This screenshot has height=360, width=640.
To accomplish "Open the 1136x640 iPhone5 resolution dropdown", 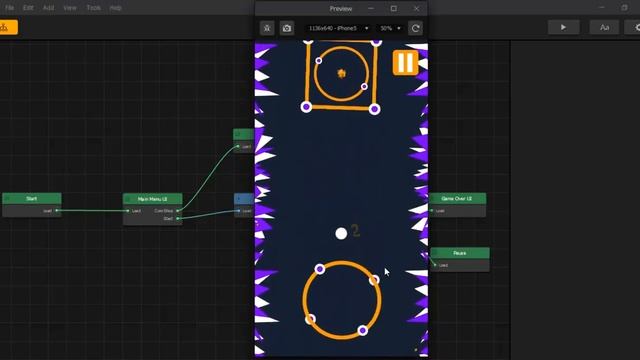I will click(x=338, y=28).
